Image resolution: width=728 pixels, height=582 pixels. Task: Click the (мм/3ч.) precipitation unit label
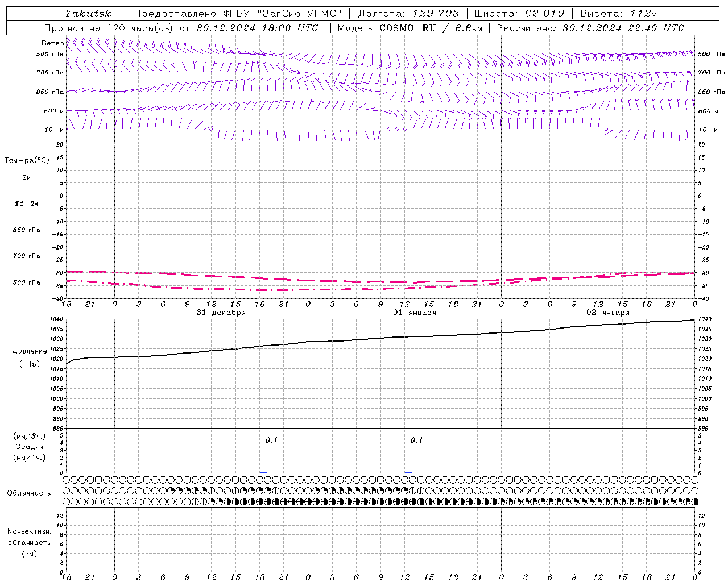pyautogui.click(x=30, y=436)
